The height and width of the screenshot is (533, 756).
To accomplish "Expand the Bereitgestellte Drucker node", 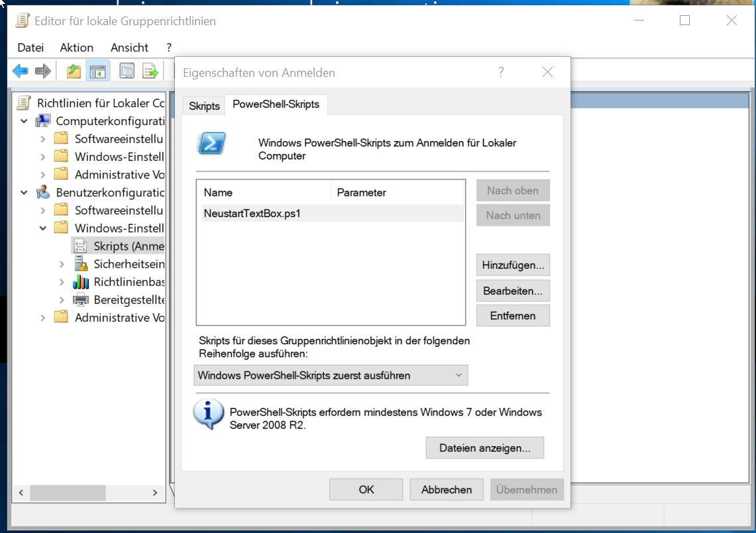I will 62,300.
